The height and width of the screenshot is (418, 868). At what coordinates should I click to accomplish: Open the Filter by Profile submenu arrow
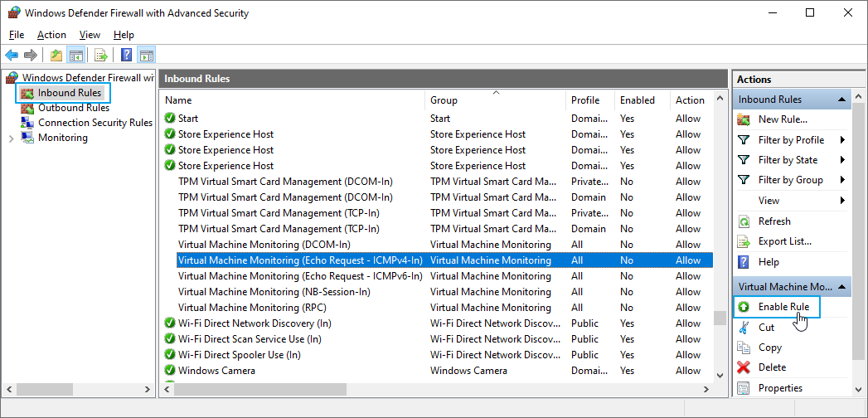click(x=842, y=140)
